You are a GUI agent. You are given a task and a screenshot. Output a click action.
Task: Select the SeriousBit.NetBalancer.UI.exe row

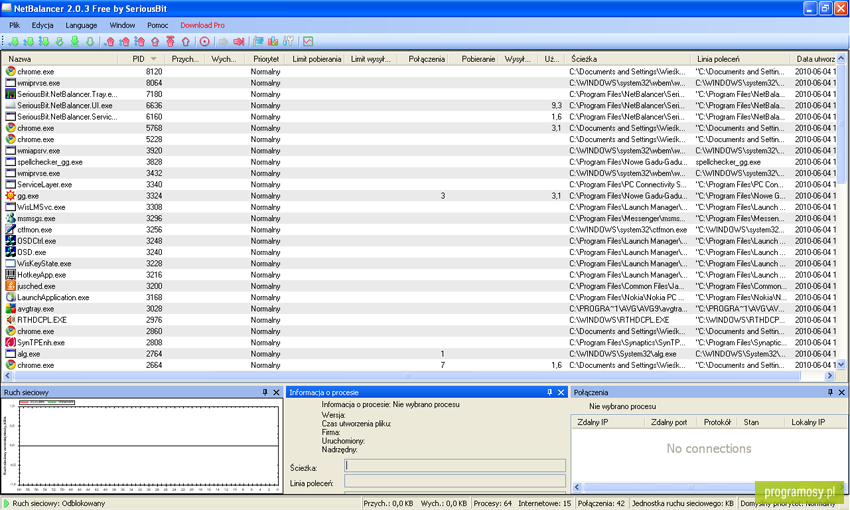click(x=420, y=106)
